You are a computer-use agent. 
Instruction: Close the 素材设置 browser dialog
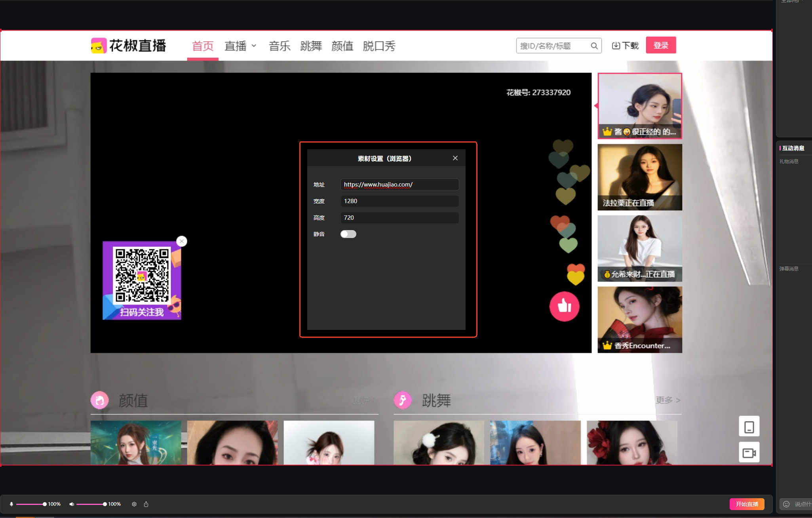(455, 158)
